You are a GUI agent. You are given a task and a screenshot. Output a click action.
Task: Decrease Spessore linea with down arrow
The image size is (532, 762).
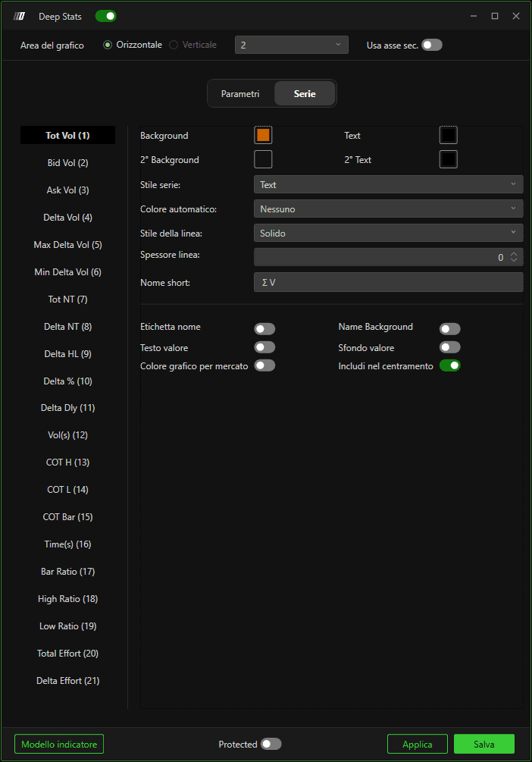click(514, 261)
